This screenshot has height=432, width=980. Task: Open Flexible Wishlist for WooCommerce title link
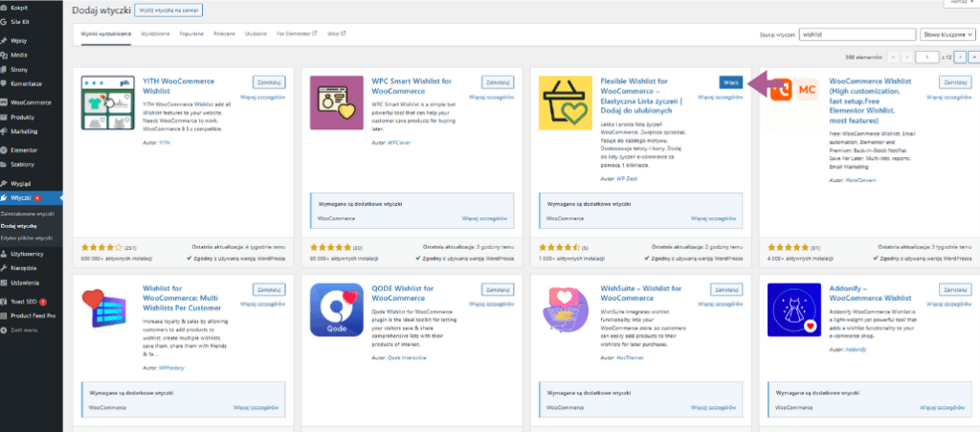640,96
